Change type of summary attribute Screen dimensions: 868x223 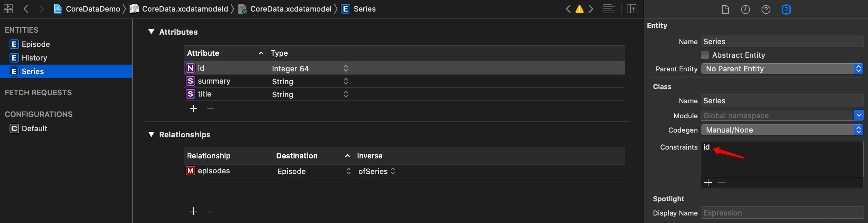310,81
